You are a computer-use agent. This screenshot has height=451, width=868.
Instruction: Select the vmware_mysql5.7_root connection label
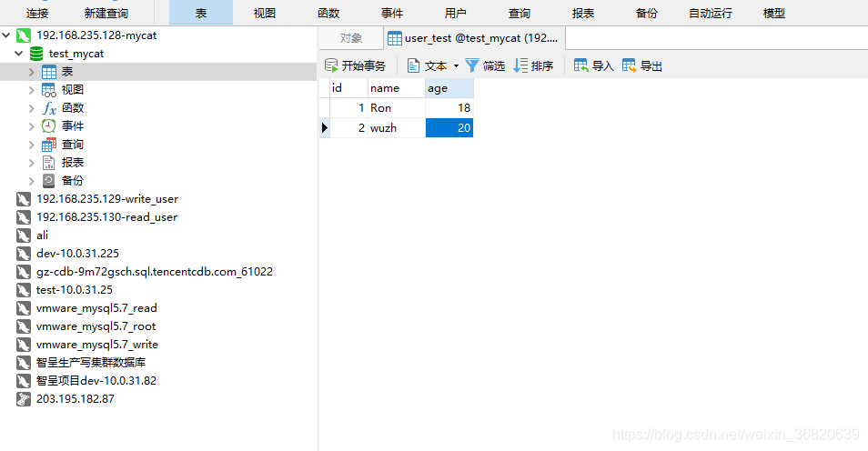(96, 326)
